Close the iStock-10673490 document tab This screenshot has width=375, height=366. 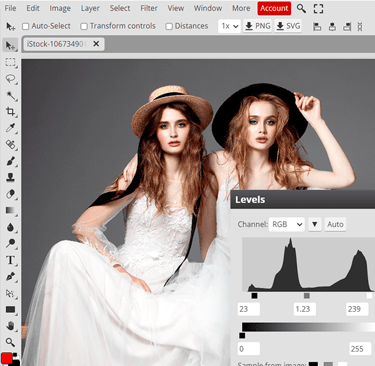(x=96, y=44)
